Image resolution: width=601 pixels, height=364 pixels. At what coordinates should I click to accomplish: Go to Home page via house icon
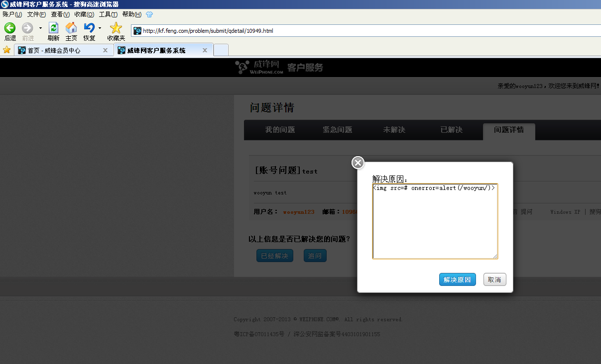pyautogui.click(x=71, y=28)
